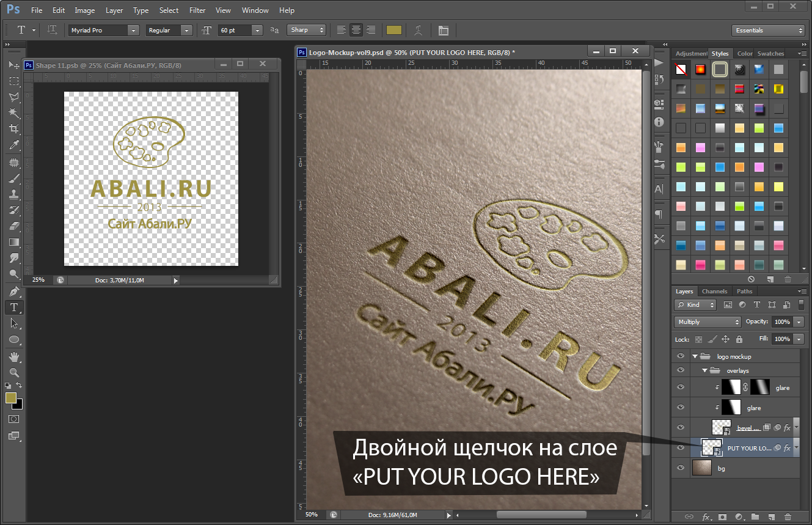Click Add Layer Style fx at Layers bottom

pyautogui.click(x=706, y=517)
